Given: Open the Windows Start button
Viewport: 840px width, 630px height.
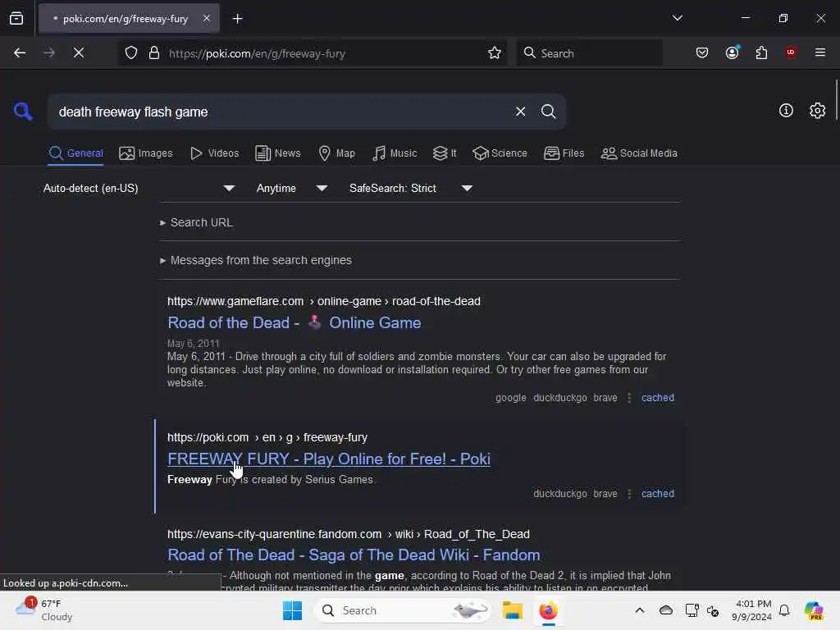Looking at the screenshot, I should click(293, 610).
